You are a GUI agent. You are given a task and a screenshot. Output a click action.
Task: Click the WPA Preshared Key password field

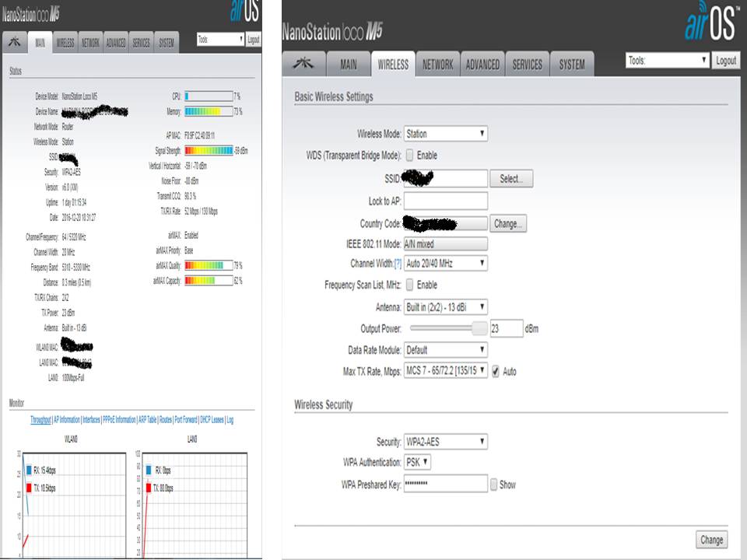coord(445,483)
